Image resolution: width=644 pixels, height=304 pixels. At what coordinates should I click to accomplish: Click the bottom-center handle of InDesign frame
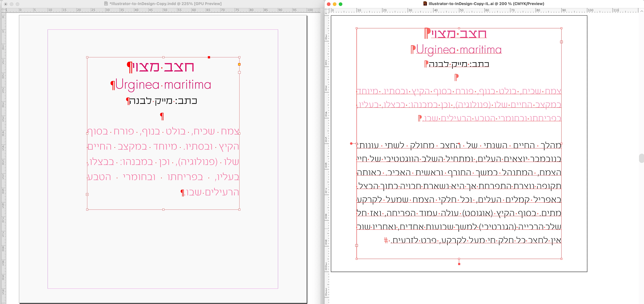tap(163, 209)
